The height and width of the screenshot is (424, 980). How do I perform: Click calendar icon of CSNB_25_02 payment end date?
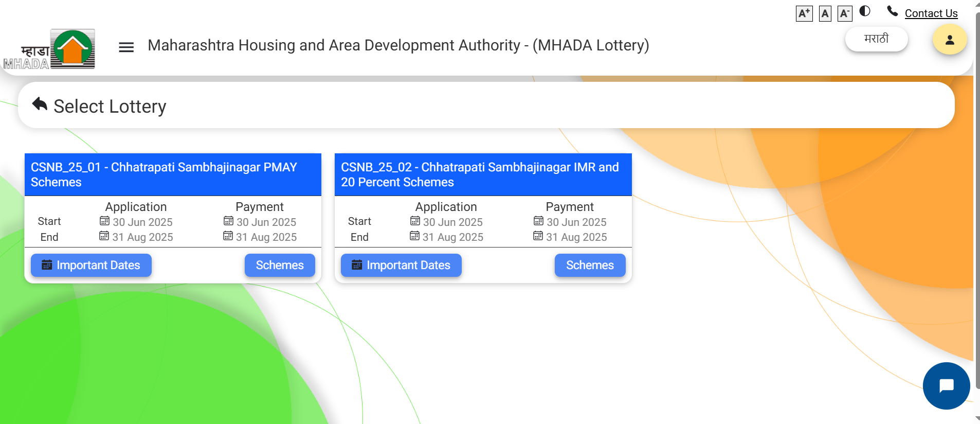(538, 236)
